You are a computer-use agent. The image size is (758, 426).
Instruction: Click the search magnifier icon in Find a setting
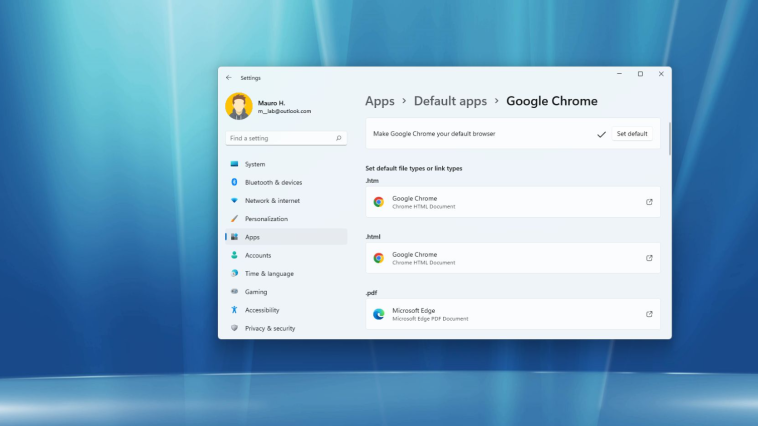pyautogui.click(x=339, y=138)
